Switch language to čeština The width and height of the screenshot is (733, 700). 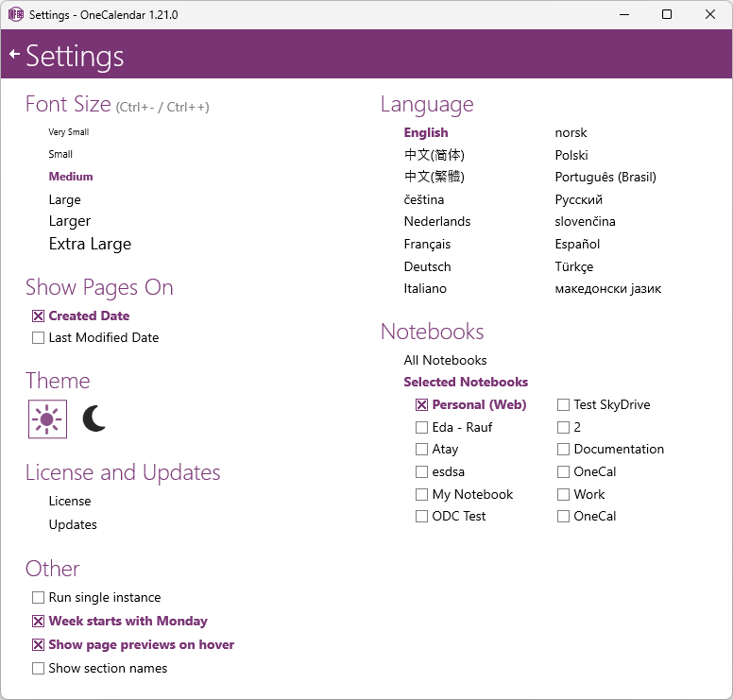coord(424,199)
